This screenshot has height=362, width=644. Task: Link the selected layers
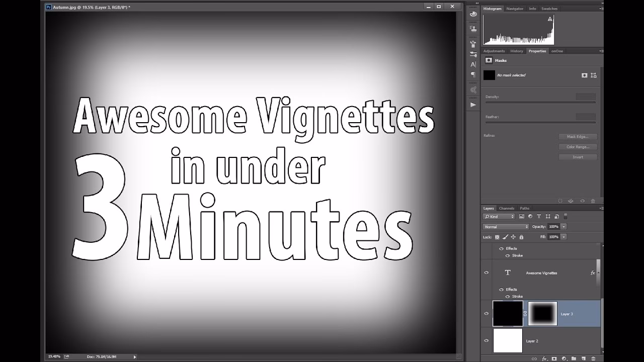535,358
